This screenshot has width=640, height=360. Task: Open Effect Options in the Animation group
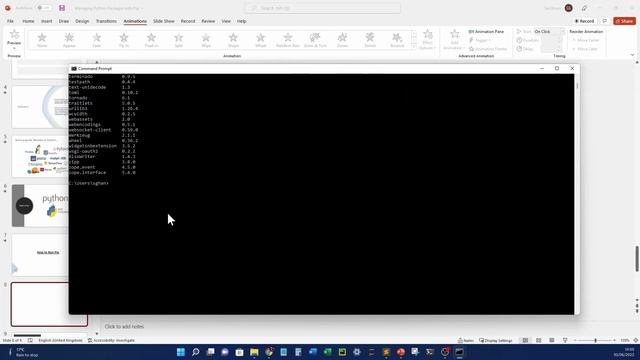427,40
